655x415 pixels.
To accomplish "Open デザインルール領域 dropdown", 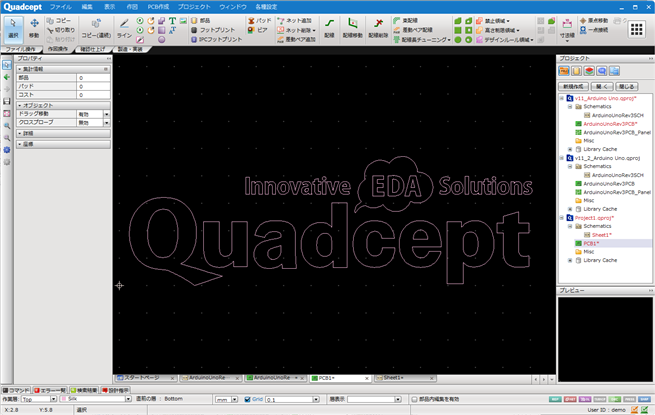I will pyautogui.click(x=532, y=40).
